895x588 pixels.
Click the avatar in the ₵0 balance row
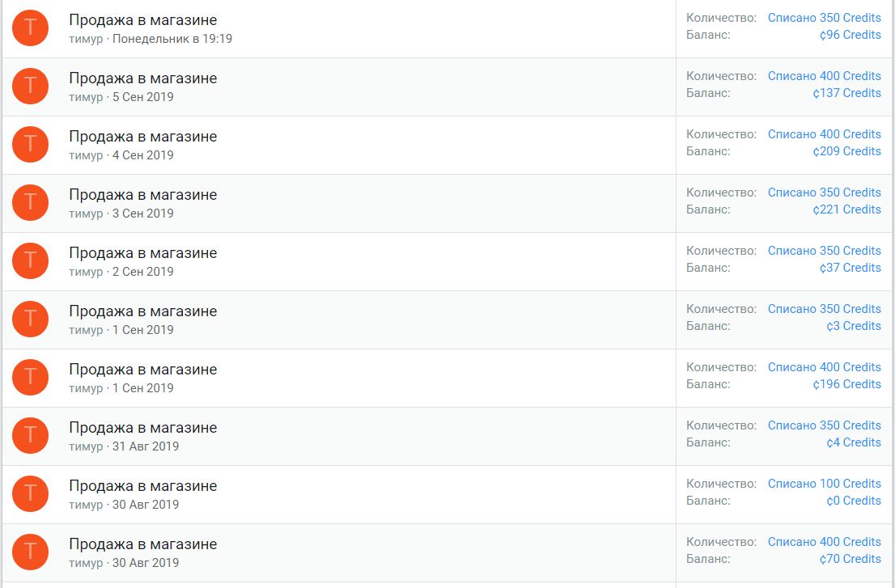31,493
